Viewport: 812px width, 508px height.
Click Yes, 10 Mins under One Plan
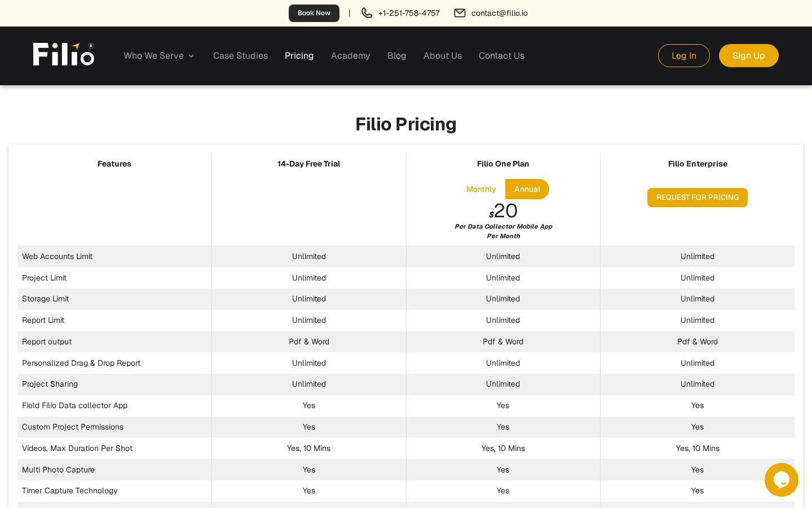pos(503,448)
